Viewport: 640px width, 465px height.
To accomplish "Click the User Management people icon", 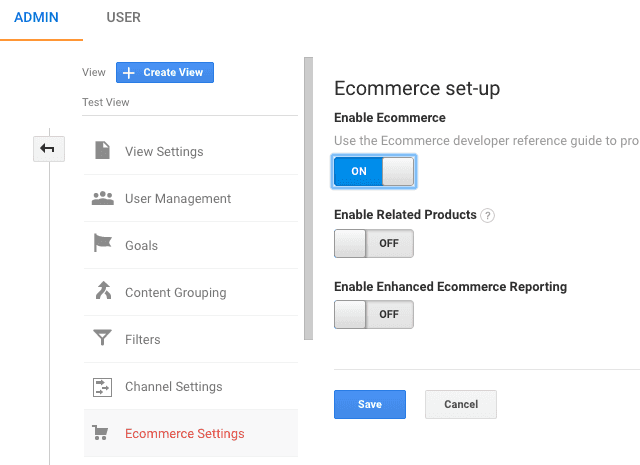I will 102,198.
